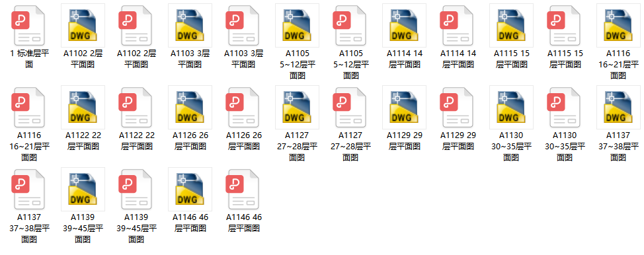Pick the A1115 15层平面图 DWG icon
The height and width of the screenshot is (255, 644).
tap(511, 26)
